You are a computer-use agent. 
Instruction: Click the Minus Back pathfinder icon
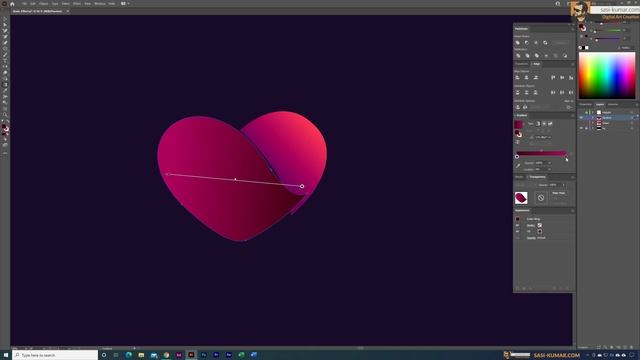[x=565, y=56]
